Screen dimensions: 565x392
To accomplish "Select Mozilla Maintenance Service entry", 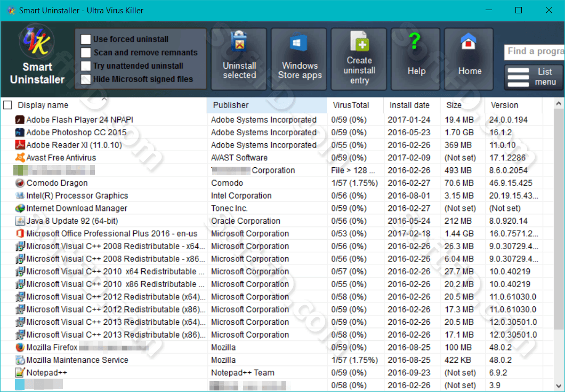I will (77, 360).
